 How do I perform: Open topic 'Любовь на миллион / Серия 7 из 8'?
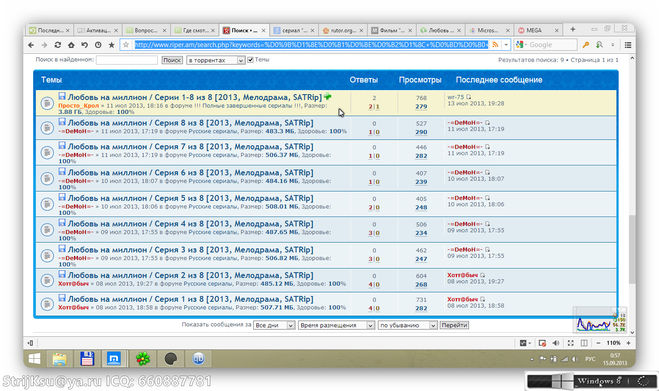click(190, 146)
